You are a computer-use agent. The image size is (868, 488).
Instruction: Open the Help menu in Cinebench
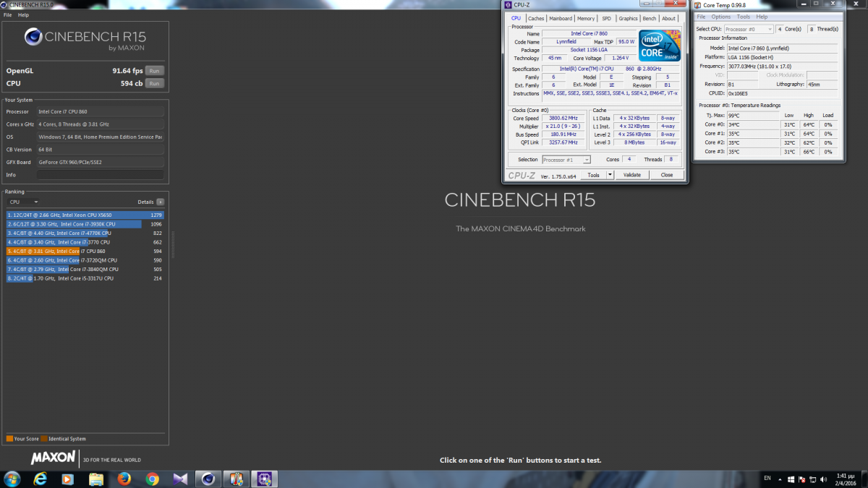pos(24,14)
